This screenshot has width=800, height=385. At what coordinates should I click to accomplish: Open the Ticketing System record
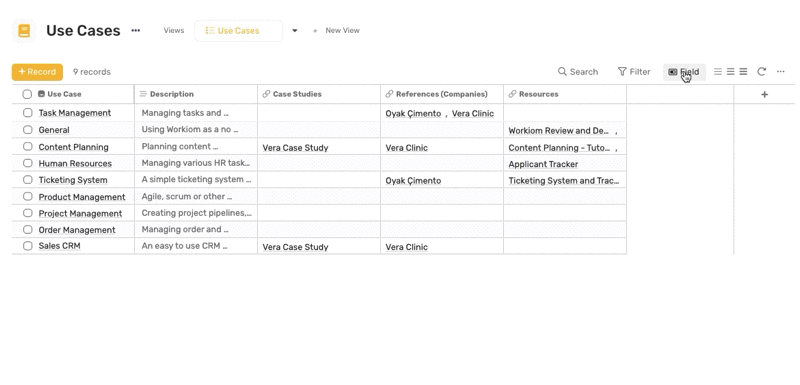(73, 180)
